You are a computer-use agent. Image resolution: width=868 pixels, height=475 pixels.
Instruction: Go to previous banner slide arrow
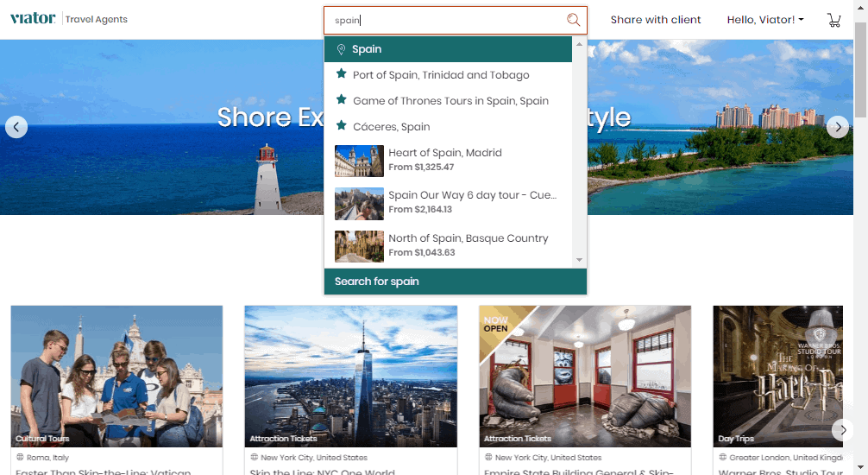point(16,127)
